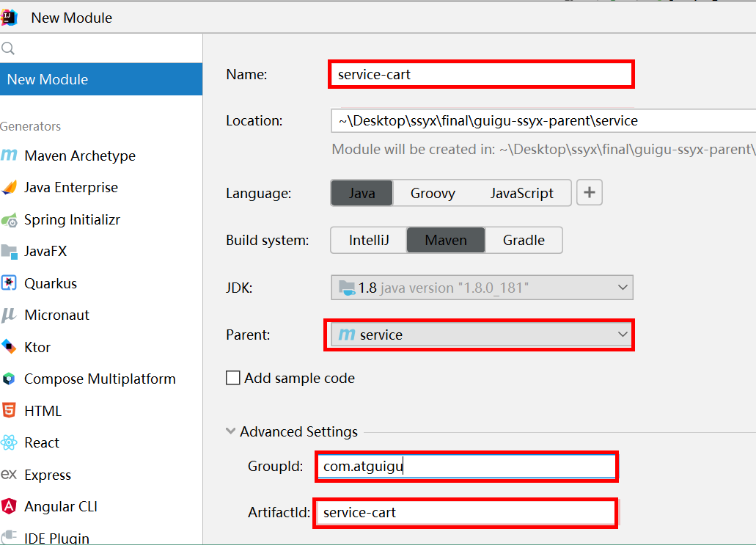Choose Compose Multiplatform from generators list
756x551 pixels.
[100, 379]
